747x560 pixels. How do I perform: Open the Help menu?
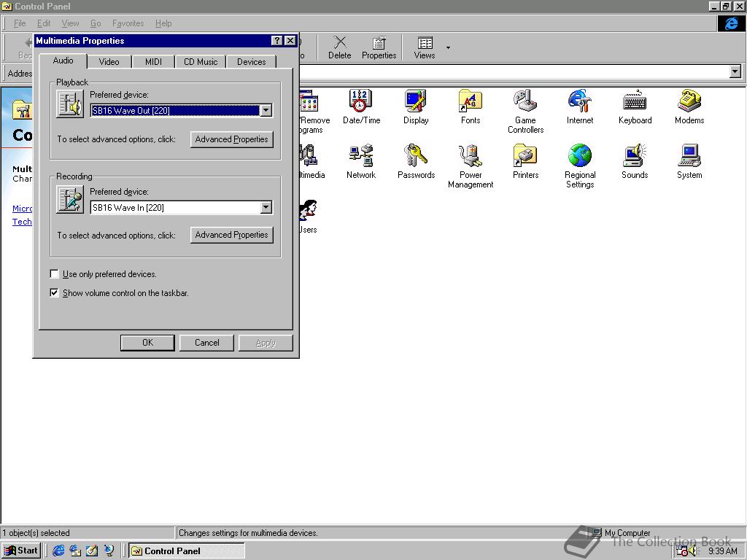[x=163, y=23]
